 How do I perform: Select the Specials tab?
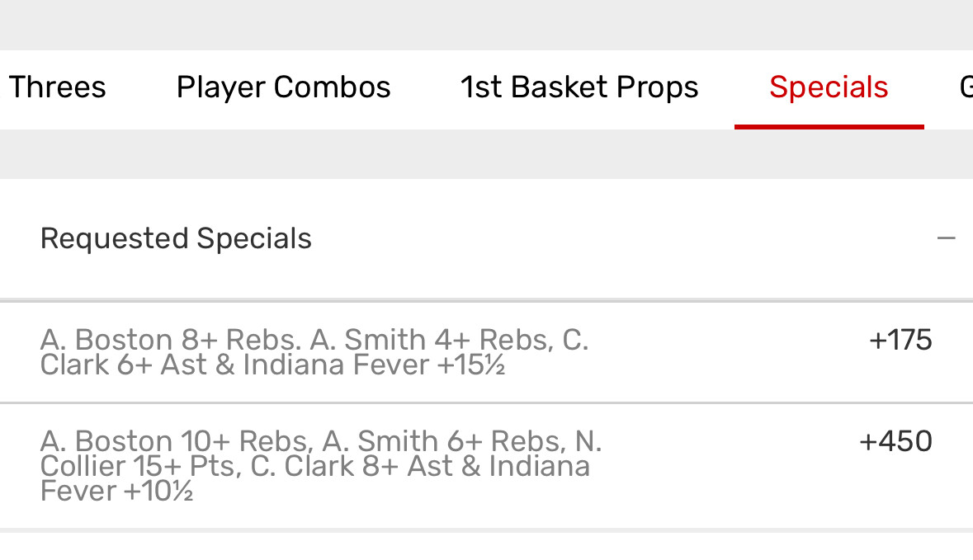[829, 87]
